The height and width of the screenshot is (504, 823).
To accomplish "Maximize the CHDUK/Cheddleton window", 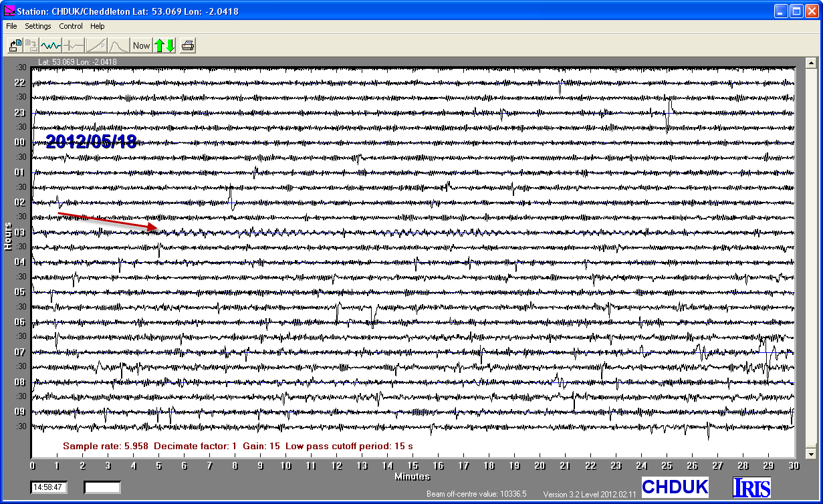I will (x=796, y=11).
